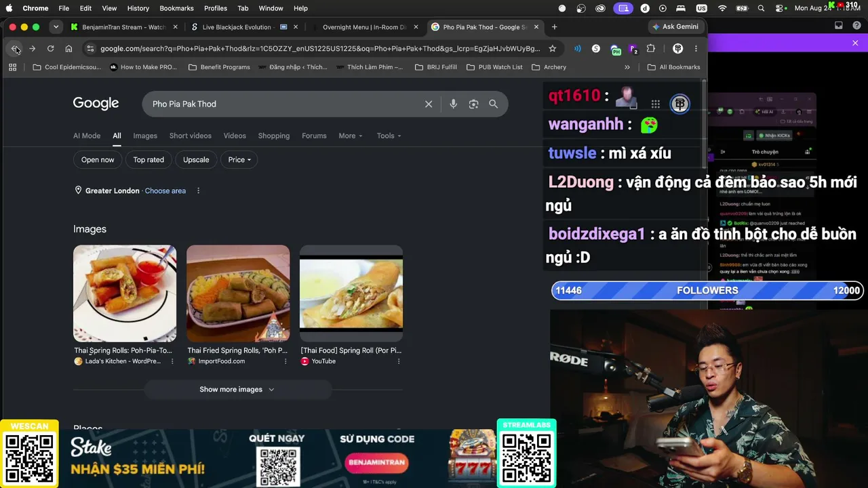Open the Price filter dropdown

[239, 160]
